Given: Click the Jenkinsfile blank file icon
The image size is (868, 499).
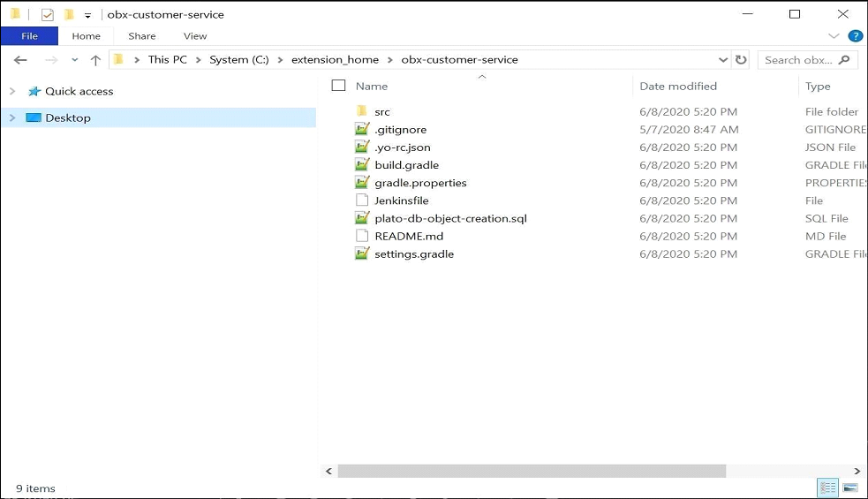Looking at the screenshot, I should pyautogui.click(x=362, y=200).
